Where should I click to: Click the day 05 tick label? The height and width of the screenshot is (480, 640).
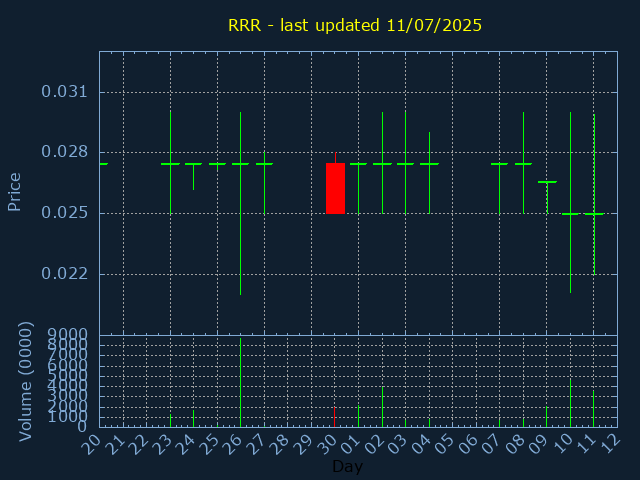pyautogui.click(x=444, y=444)
